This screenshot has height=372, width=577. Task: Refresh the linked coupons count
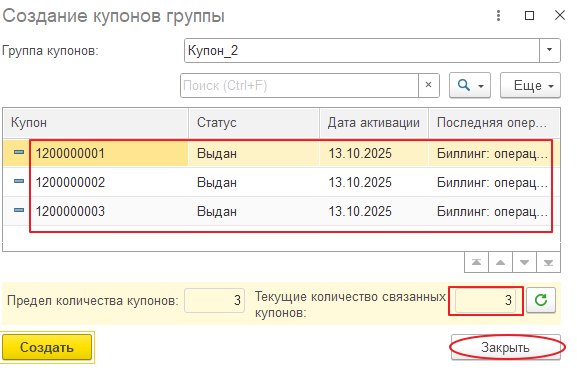[x=541, y=300]
